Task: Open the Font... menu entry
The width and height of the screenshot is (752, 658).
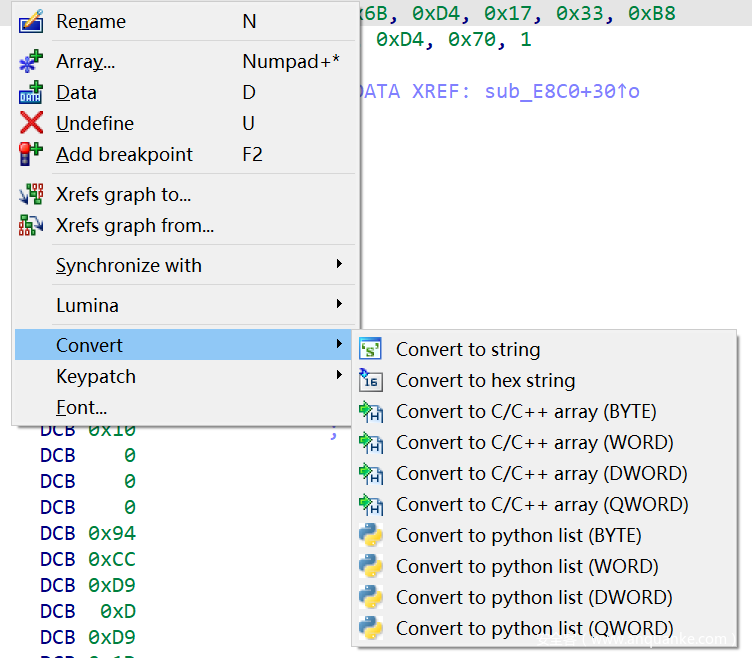Action: coord(81,408)
